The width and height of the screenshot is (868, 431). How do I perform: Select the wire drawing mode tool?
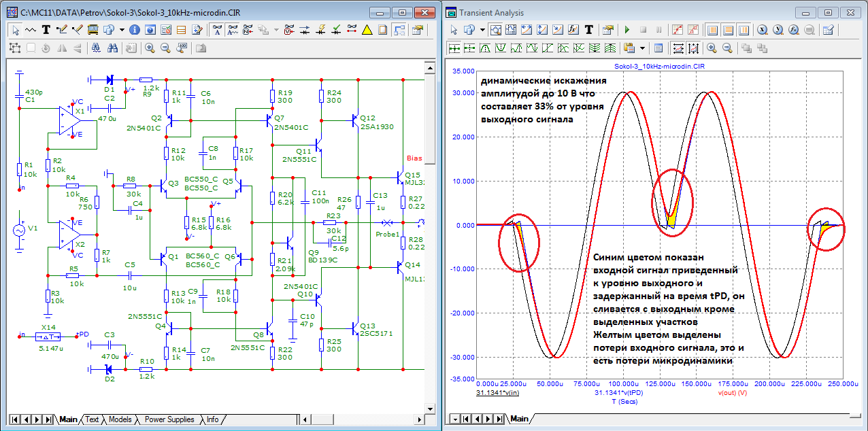pos(63,30)
